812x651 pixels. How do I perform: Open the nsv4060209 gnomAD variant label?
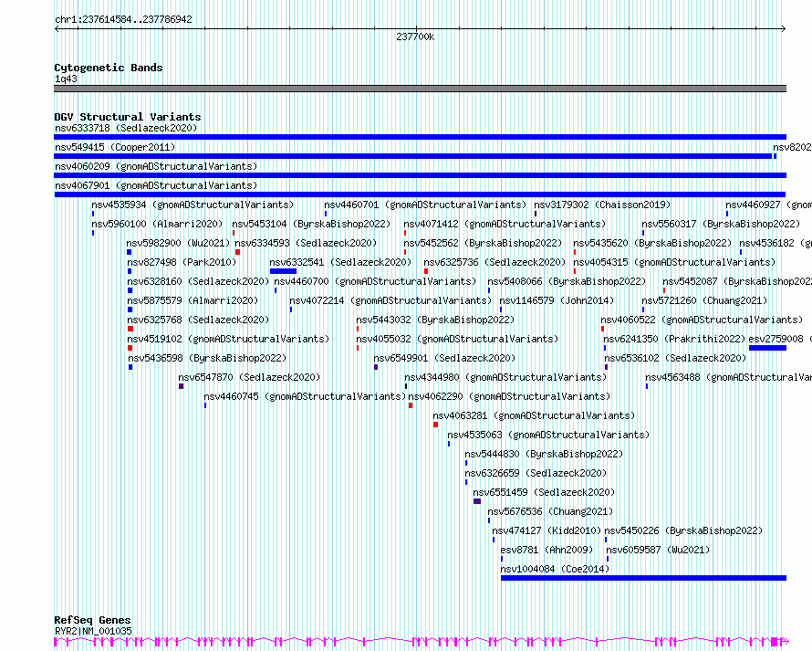click(156, 166)
